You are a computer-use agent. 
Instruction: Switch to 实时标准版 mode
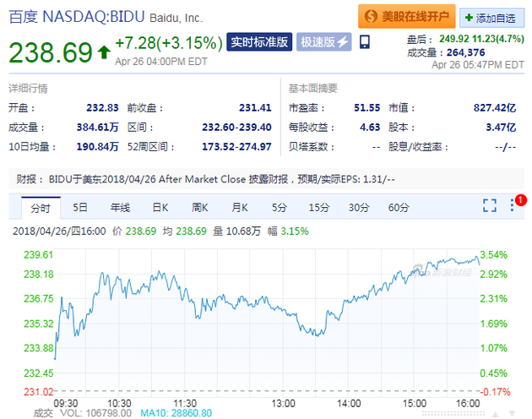259,42
